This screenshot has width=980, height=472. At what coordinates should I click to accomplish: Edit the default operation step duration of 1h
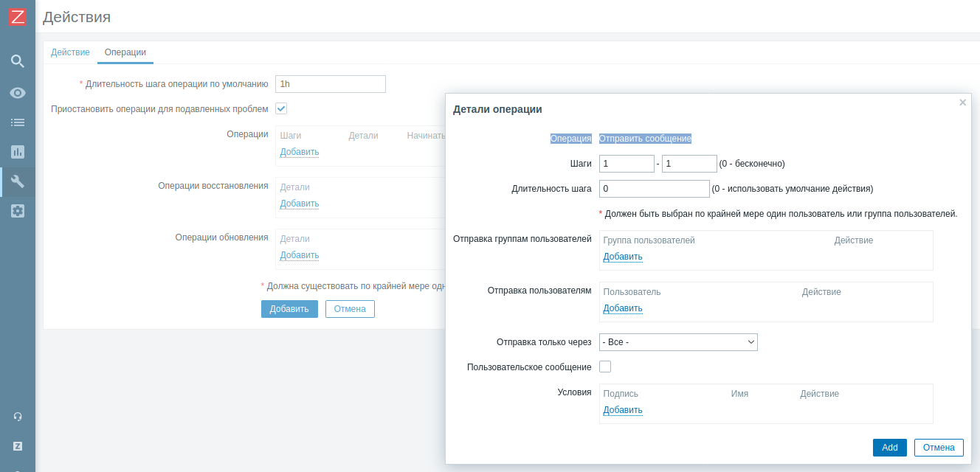coord(330,83)
